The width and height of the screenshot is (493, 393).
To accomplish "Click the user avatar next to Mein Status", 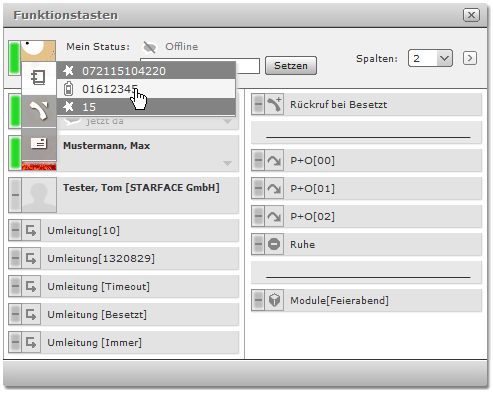I will pyautogui.click(x=38, y=51).
